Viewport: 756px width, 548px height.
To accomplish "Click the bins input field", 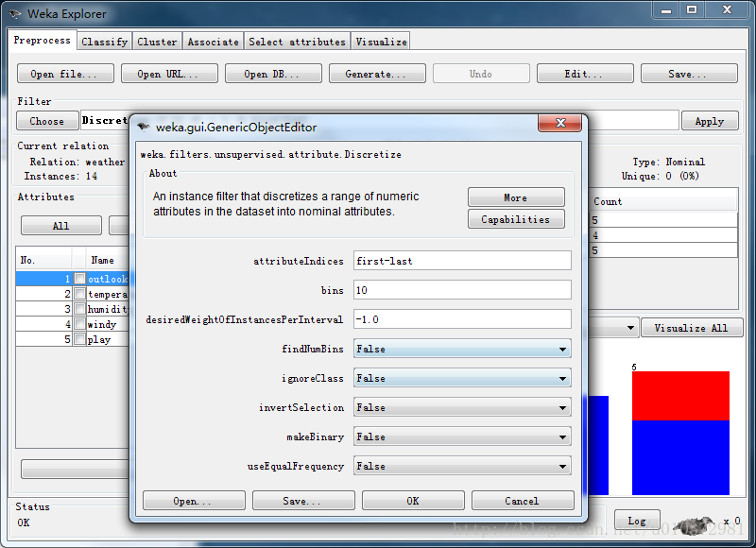I will click(462, 290).
